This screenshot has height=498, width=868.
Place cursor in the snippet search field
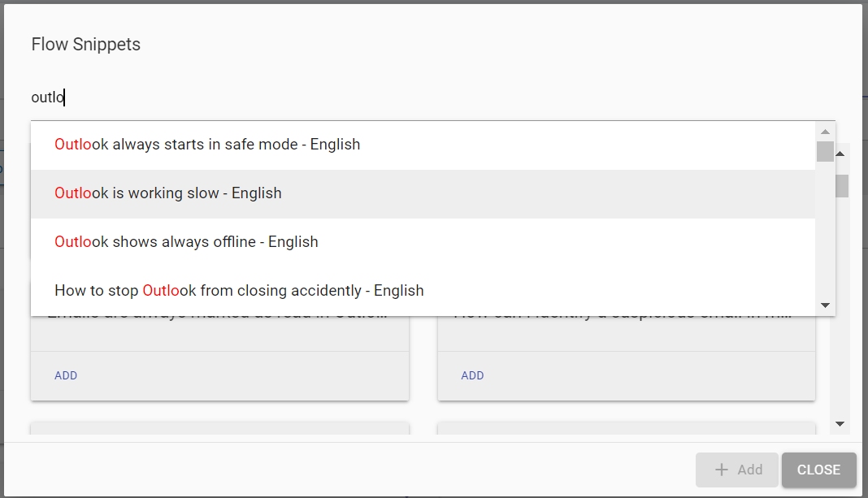click(x=244, y=97)
